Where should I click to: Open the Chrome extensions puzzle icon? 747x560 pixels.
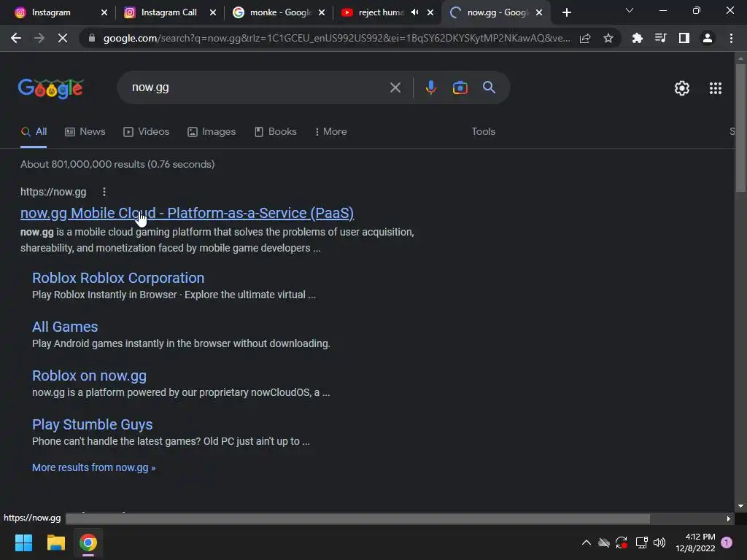point(637,38)
